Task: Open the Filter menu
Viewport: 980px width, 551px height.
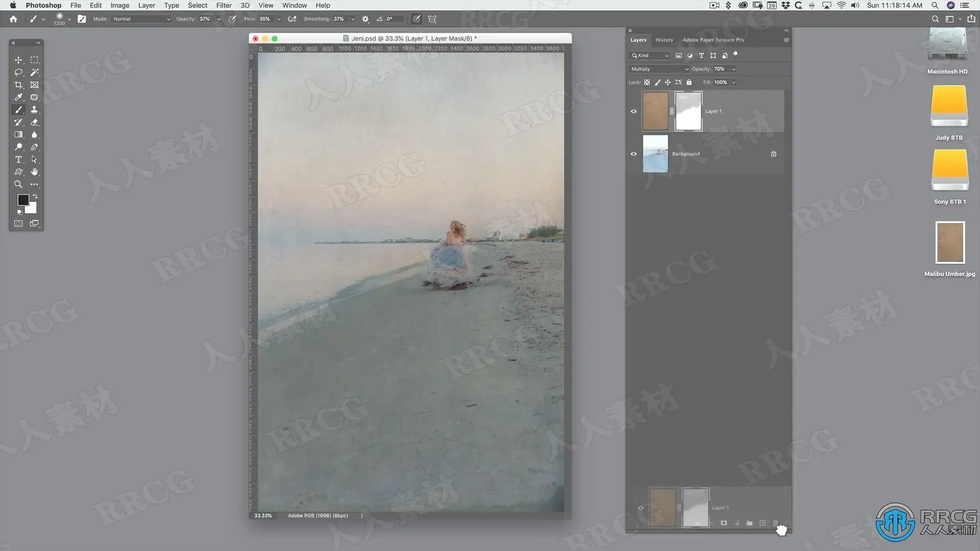Action: click(x=224, y=5)
